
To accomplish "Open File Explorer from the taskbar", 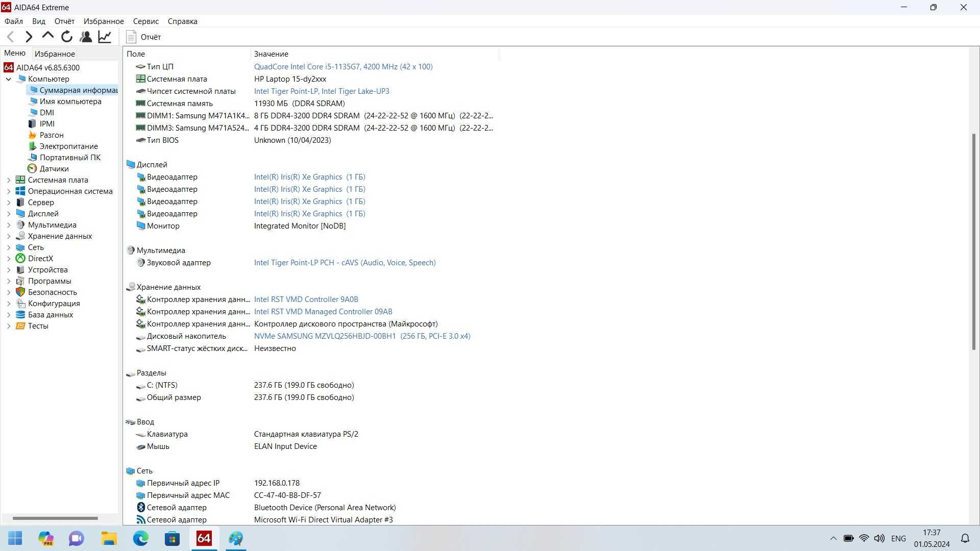I will tap(109, 538).
